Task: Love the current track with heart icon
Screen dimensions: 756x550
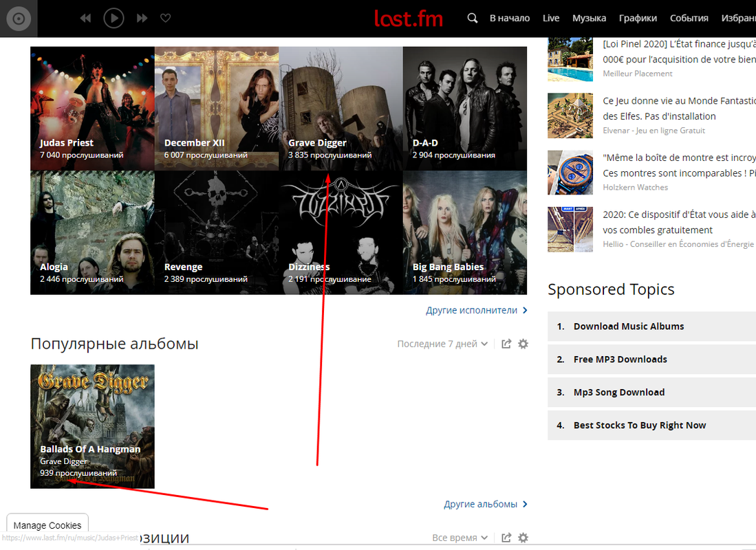Action: (x=165, y=18)
